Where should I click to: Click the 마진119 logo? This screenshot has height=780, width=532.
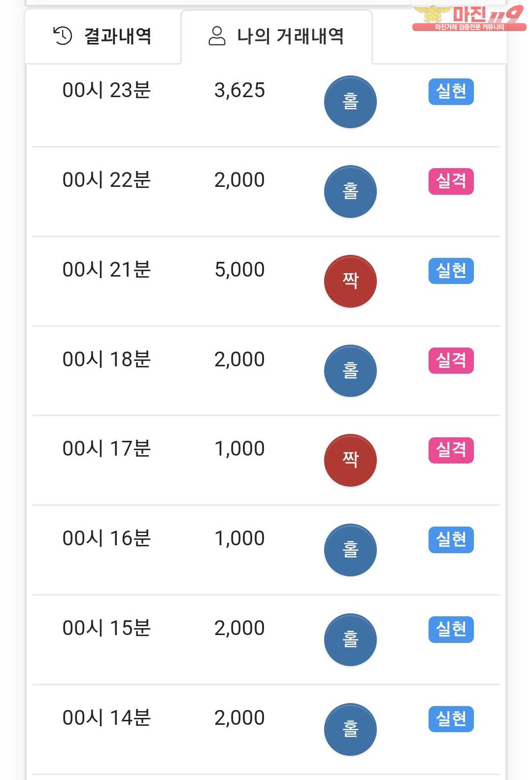pyautogui.click(x=468, y=18)
